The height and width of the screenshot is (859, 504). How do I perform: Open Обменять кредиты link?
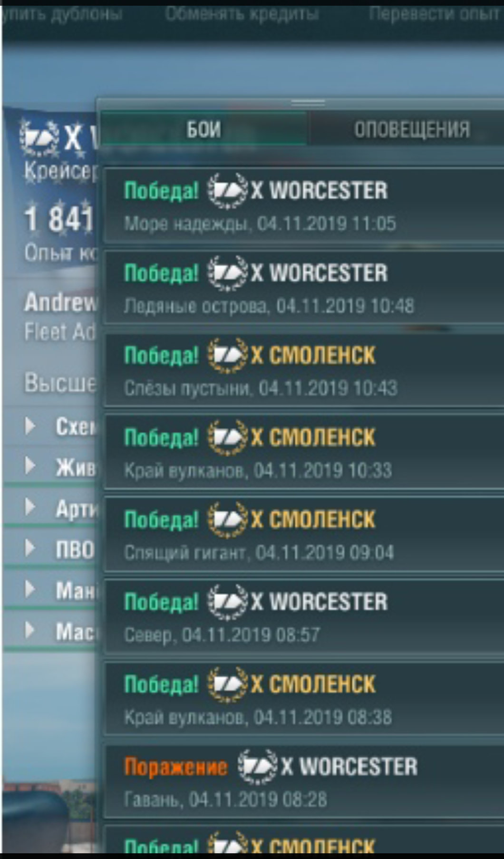tap(242, 15)
